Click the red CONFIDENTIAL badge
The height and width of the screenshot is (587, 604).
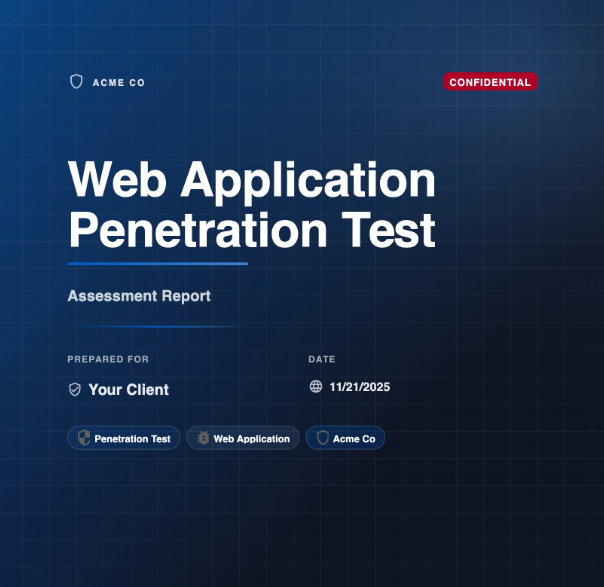pyautogui.click(x=490, y=82)
